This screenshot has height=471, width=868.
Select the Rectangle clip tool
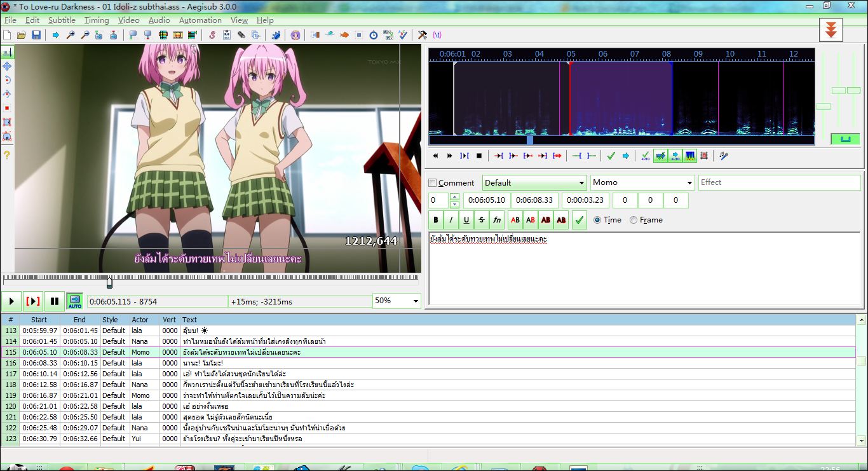pyautogui.click(x=7, y=122)
